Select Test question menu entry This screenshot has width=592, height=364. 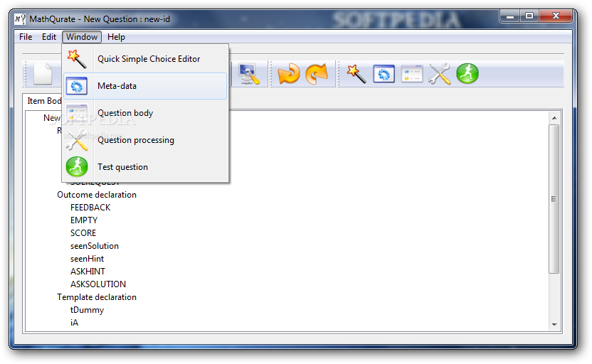pyautogui.click(x=145, y=167)
